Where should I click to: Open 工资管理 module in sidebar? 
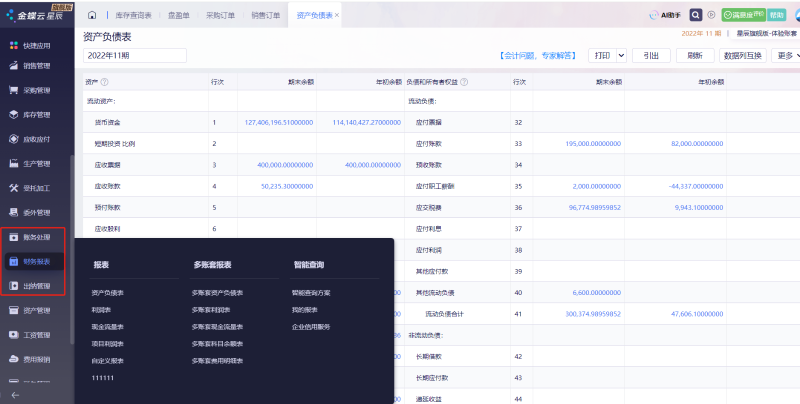(31, 335)
